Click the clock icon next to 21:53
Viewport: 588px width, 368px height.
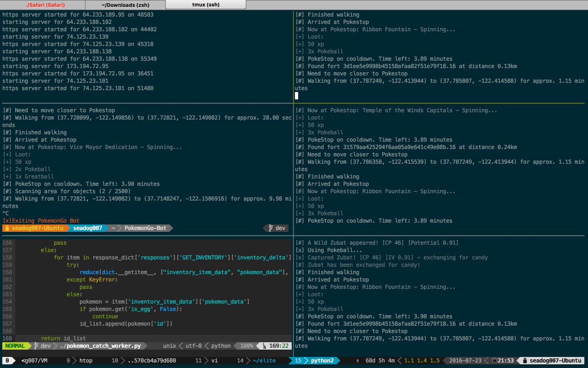(494, 361)
